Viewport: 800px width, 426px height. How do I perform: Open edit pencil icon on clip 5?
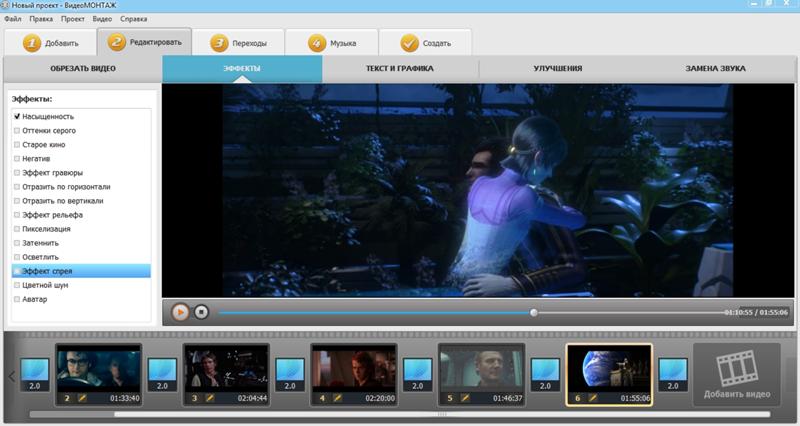point(465,398)
